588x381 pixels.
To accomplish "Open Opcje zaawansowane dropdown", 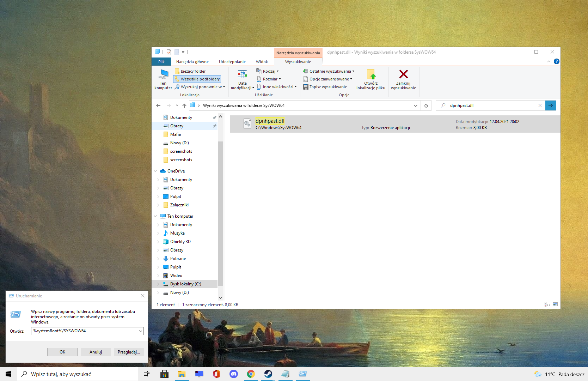I will click(328, 79).
